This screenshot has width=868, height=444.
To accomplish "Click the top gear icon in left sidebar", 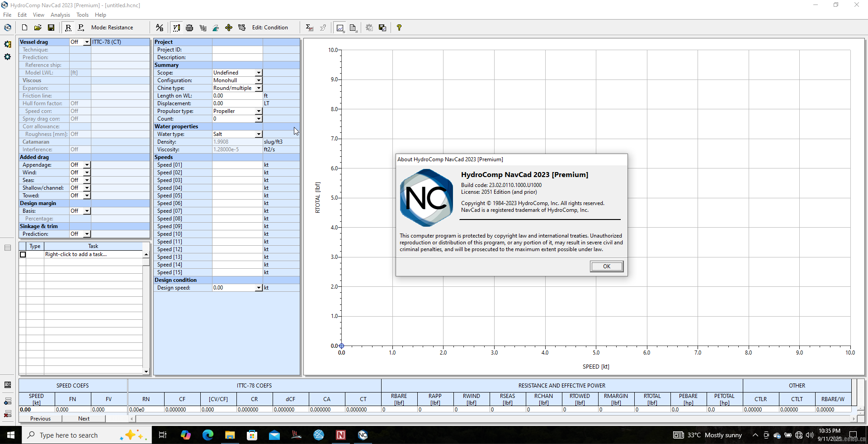I will point(8,44).
